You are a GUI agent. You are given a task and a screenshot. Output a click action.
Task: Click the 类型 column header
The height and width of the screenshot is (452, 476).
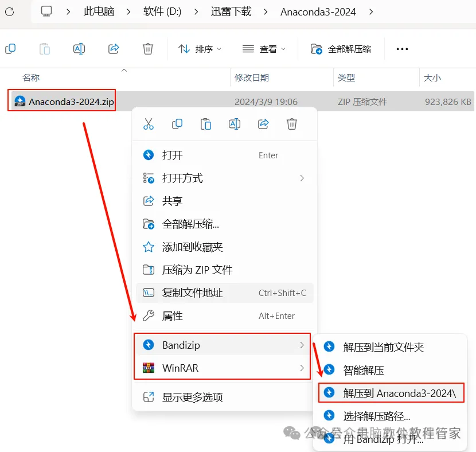[346, 77]
